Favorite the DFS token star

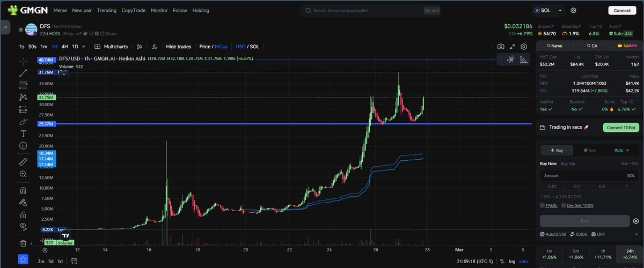(x=20, y=29)
